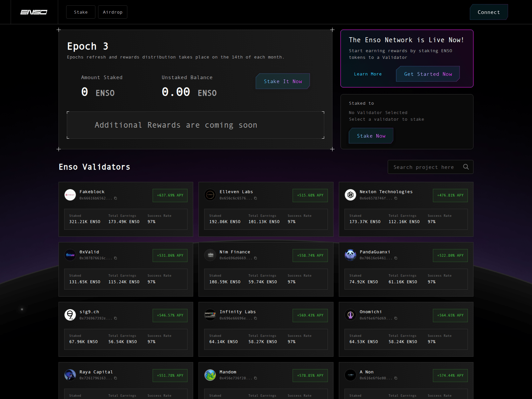This screenshot has width=532, height=399.
Task: Click the 0xValid validator logo
Action: point(70,255)
